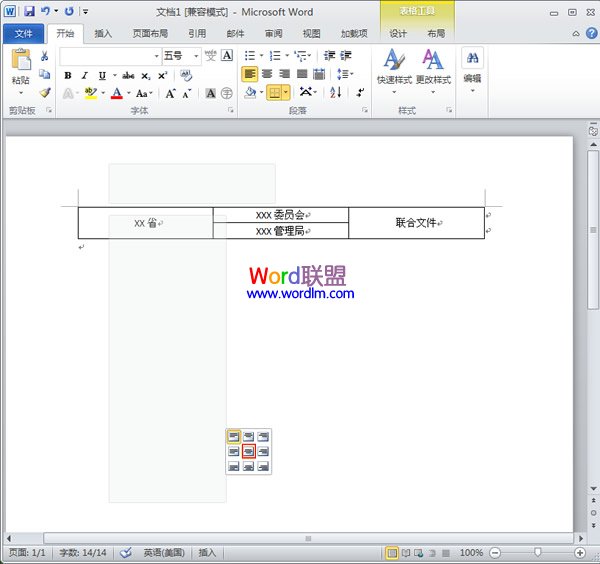Screen dimensions: 600x564
Task: Toggle bold formatting
Action: click(68, 76)
